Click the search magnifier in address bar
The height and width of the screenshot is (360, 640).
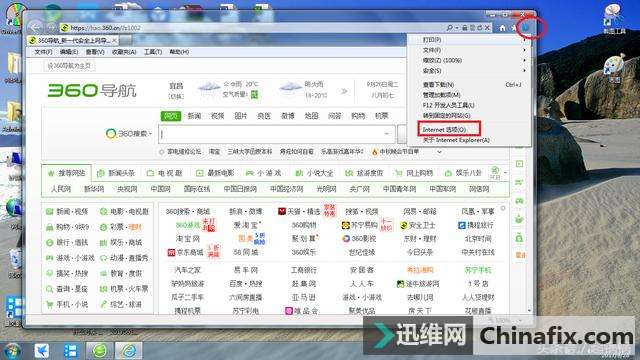tap(449, 28)
